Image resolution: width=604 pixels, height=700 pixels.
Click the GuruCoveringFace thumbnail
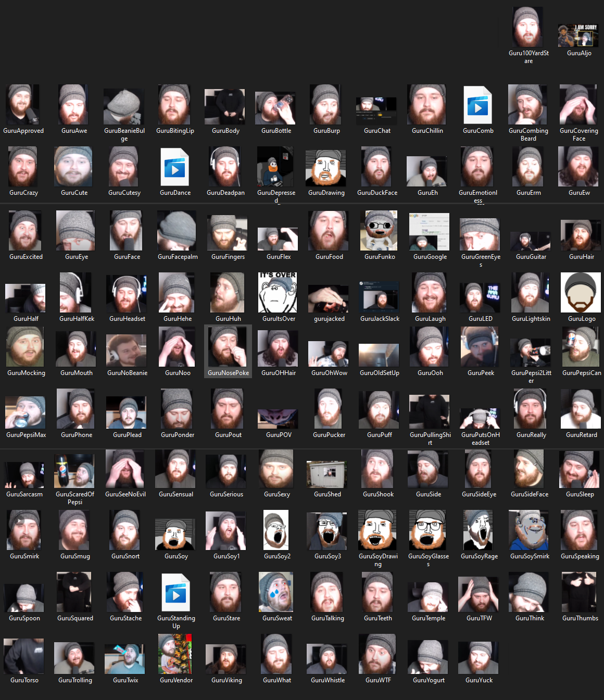(578, 105)
